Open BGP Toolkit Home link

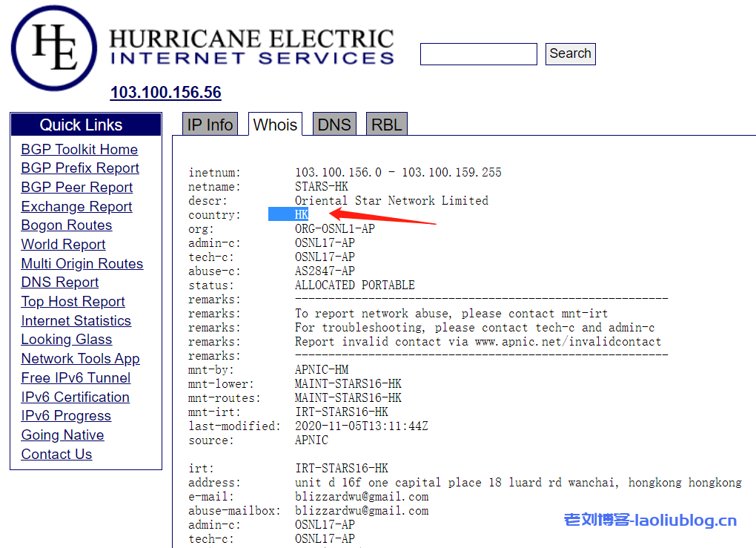click(79, 149)
